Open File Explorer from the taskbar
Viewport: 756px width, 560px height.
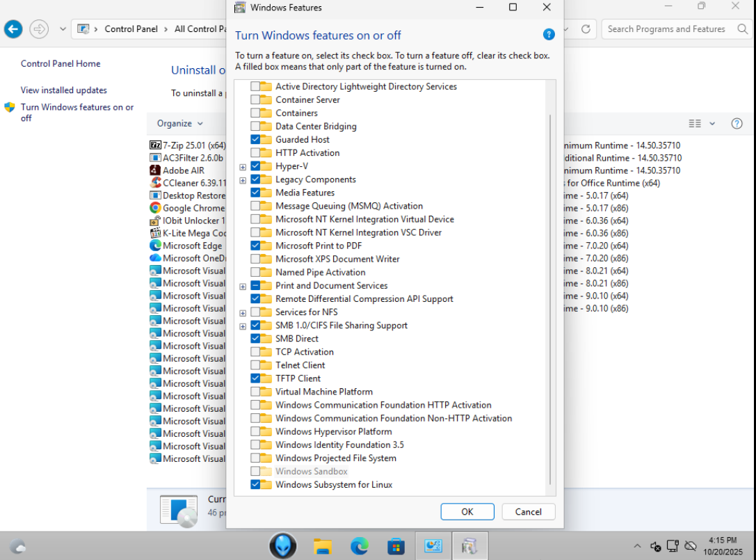click(322, 546)
